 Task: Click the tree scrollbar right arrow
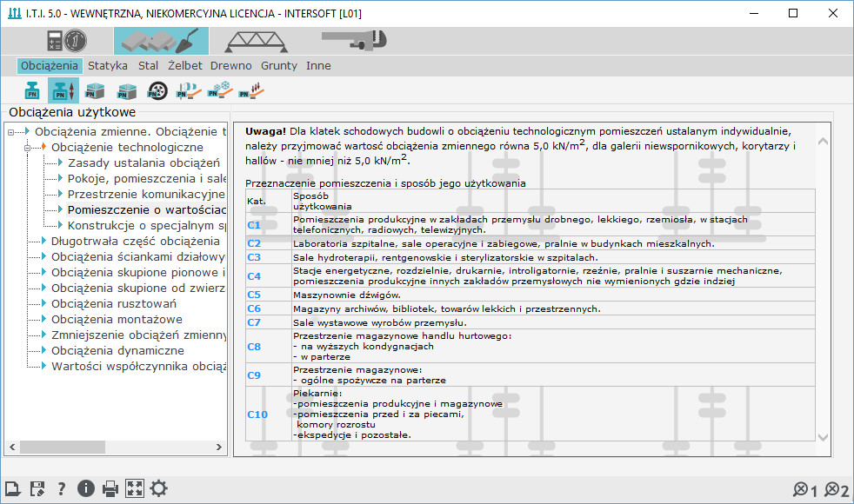click(x=219, y=447)
